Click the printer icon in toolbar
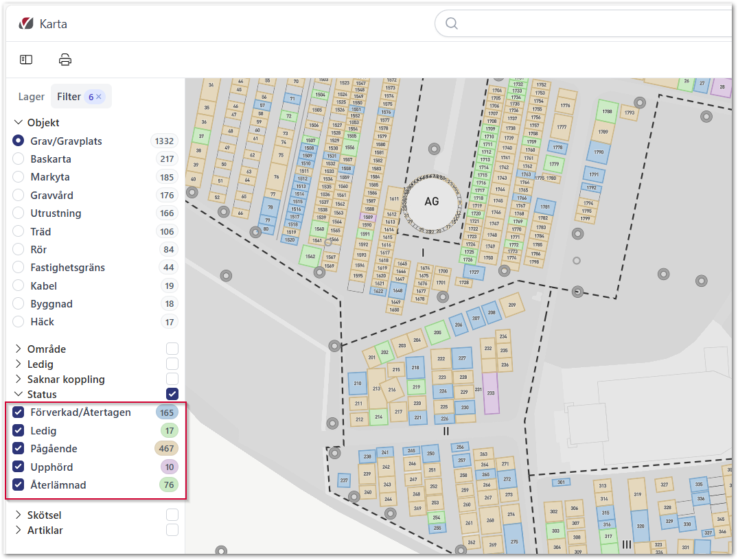The image size is (738, 560). pyautogui.click(x=65, y=60)
